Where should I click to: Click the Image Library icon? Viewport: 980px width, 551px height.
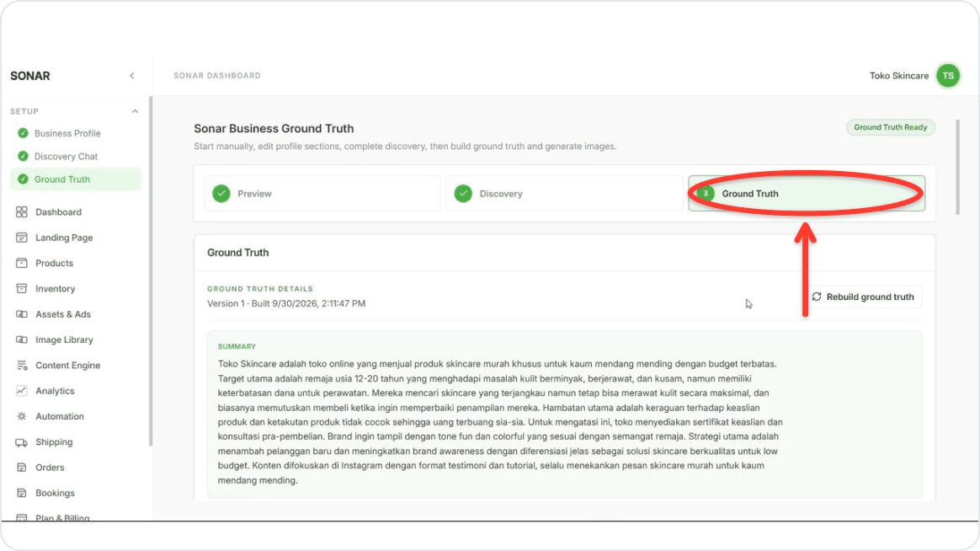pyautogui.click(x=22, y=340)
